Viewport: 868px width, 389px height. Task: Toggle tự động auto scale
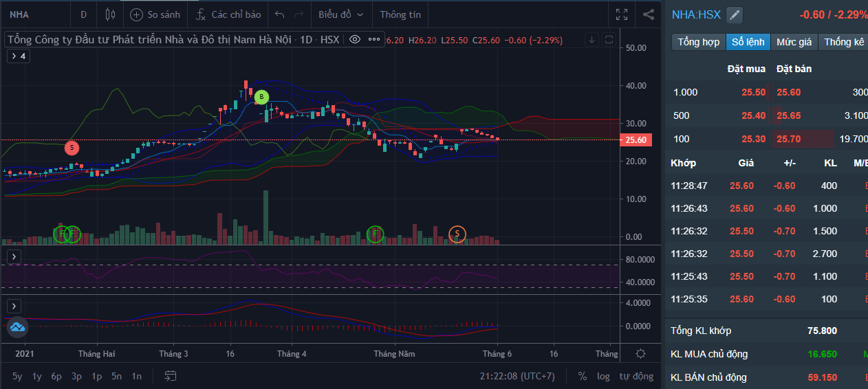click(636, 376)
